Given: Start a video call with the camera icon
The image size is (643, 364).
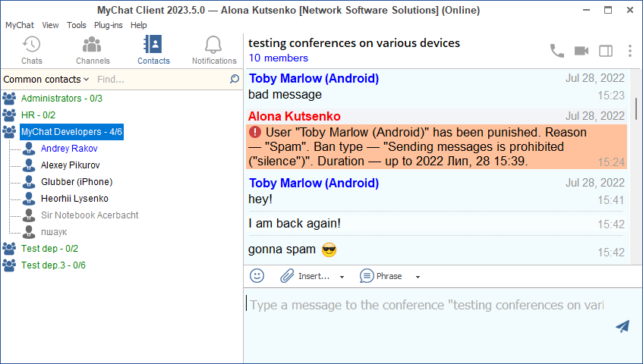Looking at the screenshot, I should click(582, 51).
